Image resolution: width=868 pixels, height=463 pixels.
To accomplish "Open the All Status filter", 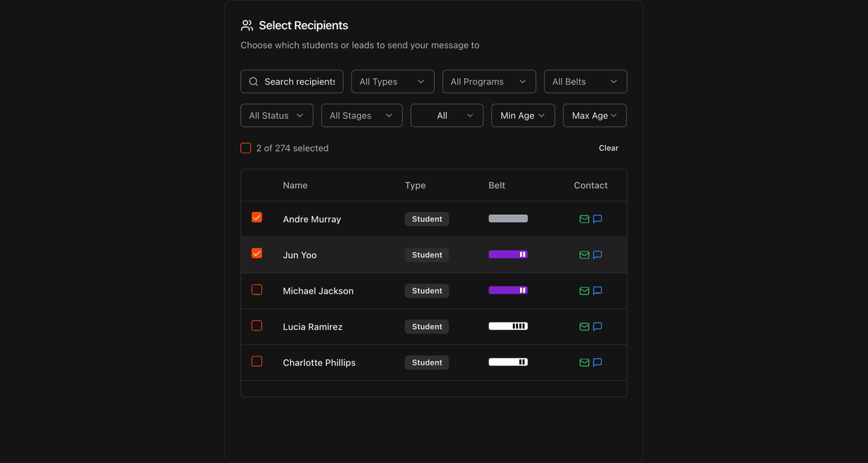I will click(277, 116).
